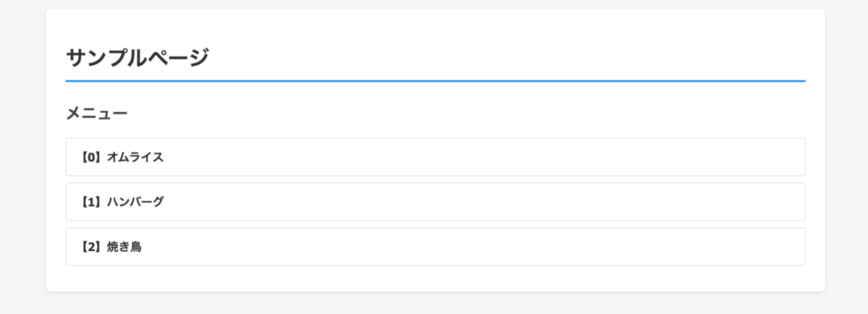Choose the 焼き鳥 menu item
Viewport: 868px width, 314px height.
click(435, 247)
